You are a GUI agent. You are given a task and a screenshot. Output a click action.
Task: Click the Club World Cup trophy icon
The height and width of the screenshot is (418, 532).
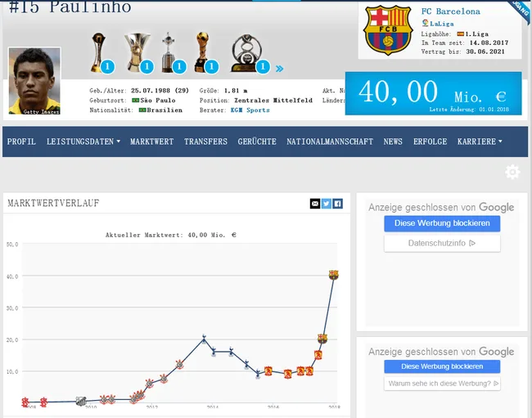(x=98, y=52)
